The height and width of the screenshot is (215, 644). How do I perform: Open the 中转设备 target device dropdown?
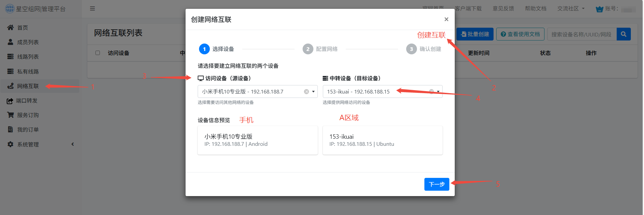[x=383, y=91]
